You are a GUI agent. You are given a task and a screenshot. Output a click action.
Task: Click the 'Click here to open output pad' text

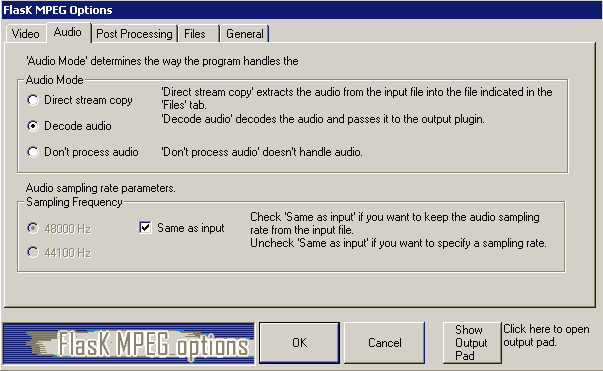coord(546,336)
